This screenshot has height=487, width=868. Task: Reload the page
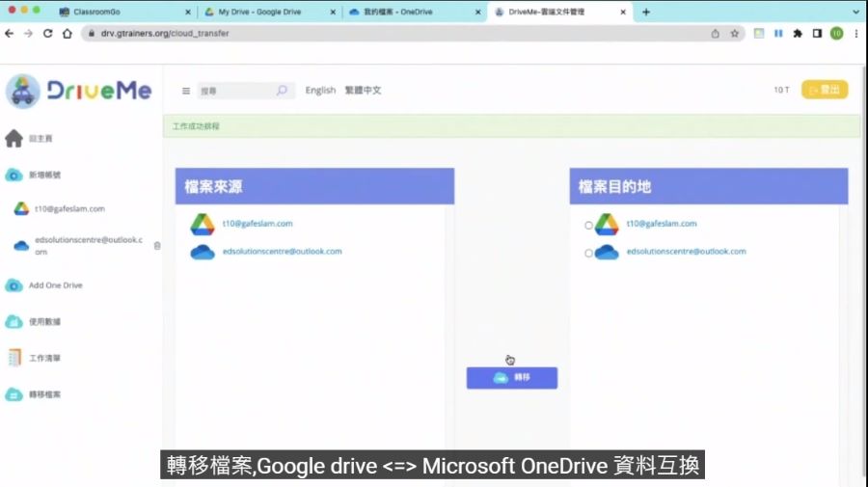[47, 34]
